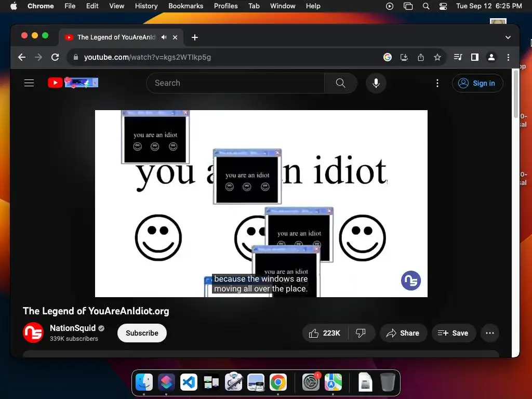Select the Legend of YouAreAnIdiot tab
Image resolution: width=532 pixels, height=399 pixels.
tap(122, 37)
